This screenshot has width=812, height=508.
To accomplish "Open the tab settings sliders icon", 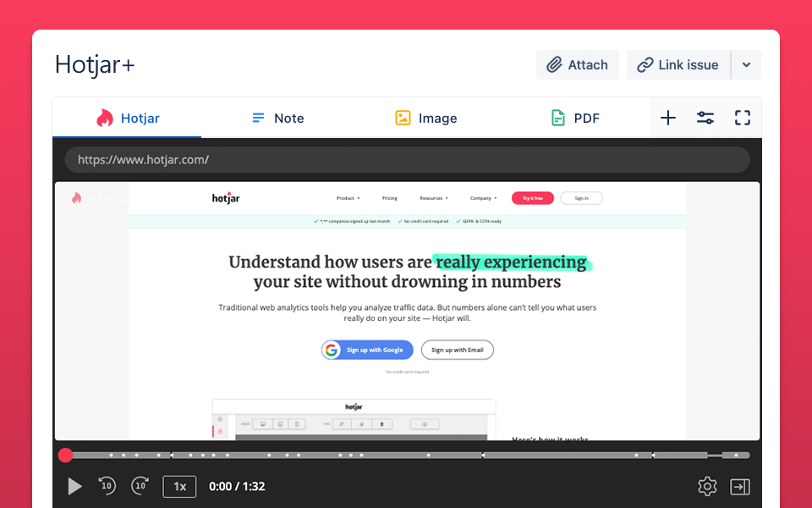I will 705,118.
